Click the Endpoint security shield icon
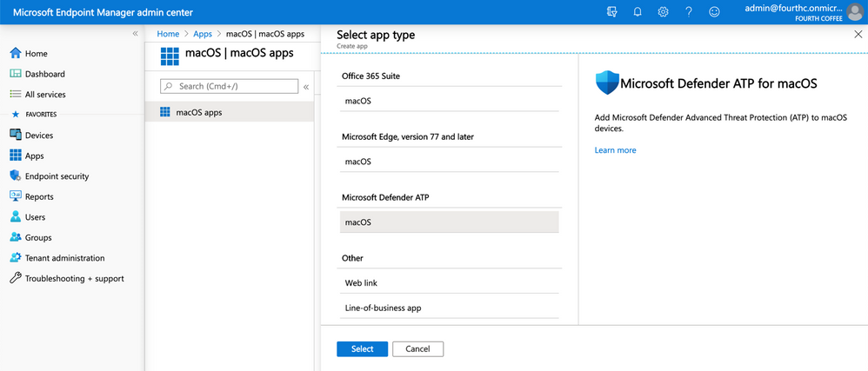868x371 pixels. point(16,176)
